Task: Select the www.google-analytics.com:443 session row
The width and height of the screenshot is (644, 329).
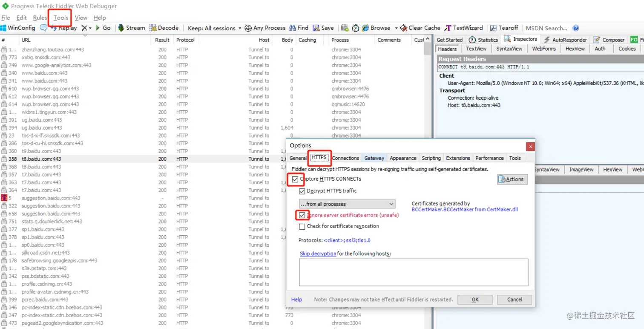Action: (x=212, y=65)
